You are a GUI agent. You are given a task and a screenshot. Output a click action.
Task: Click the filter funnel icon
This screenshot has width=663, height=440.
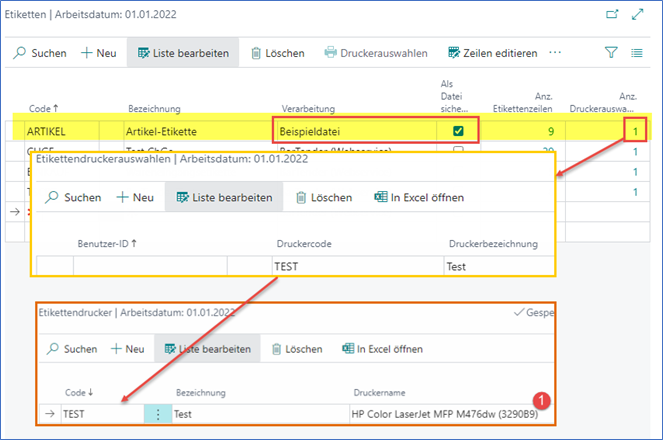[611, 52]
